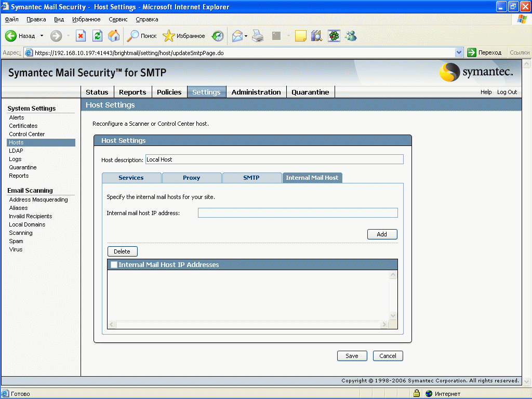Viewport: 532px width, 399px height.
Task: Click the padlock security icon in status bar
Action: 417,393
